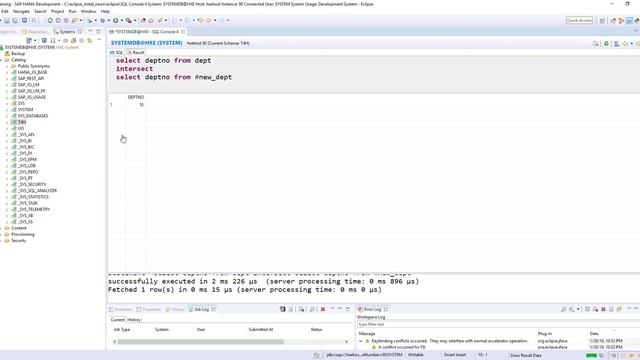Click the scroll right arrow in Job Log
The width and height of the screenshot is (640, 360).
tap(347, 342)
